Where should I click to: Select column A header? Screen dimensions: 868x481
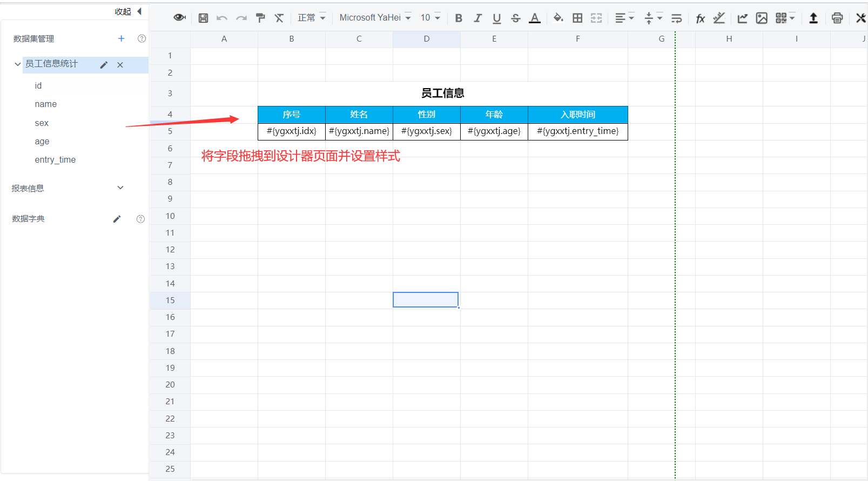pyautogui.click(x=224, y=39)
